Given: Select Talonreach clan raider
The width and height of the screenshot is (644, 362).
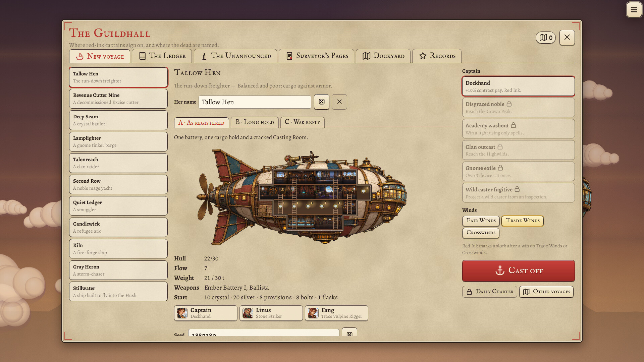Looking at the screenshot, I should 118,163.
